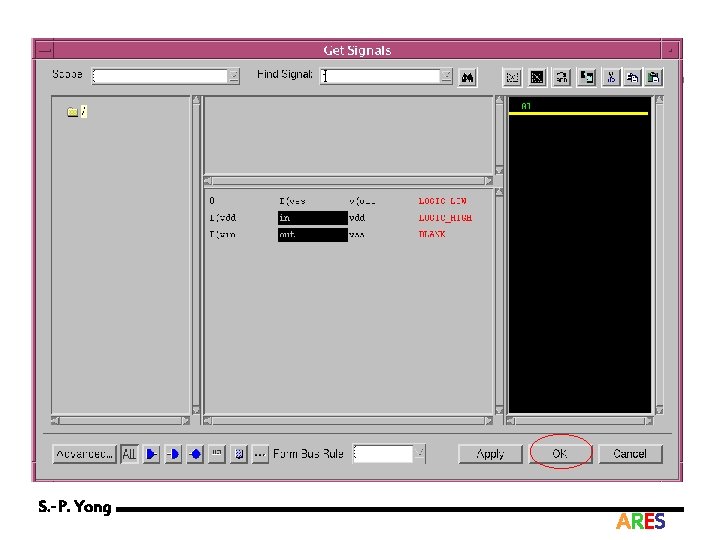Click horizontal scrollbar under the signal list
The width and height of the screenshot is (720, 540).
point(348,421)
